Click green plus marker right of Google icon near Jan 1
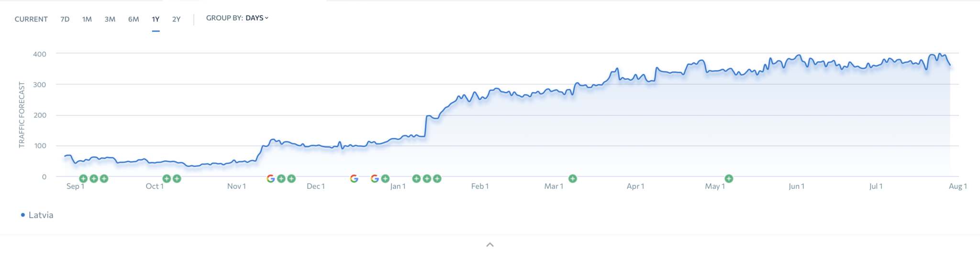The width and height of the screenshot is (980, 253). point(385,178)
